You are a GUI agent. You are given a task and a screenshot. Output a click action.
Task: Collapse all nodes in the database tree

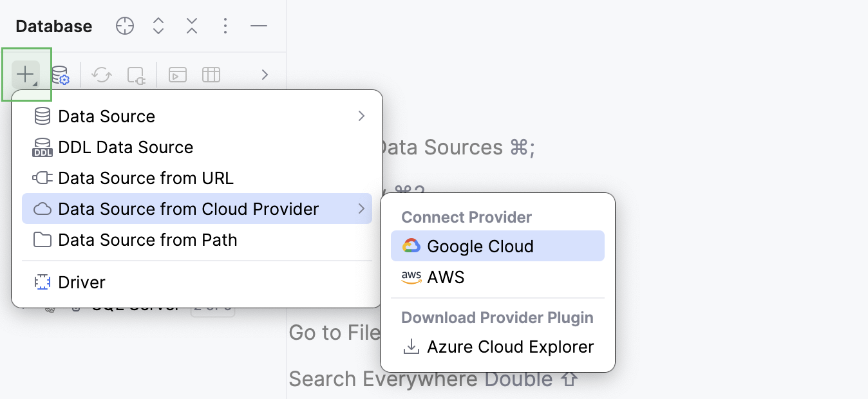coord(192,26)
